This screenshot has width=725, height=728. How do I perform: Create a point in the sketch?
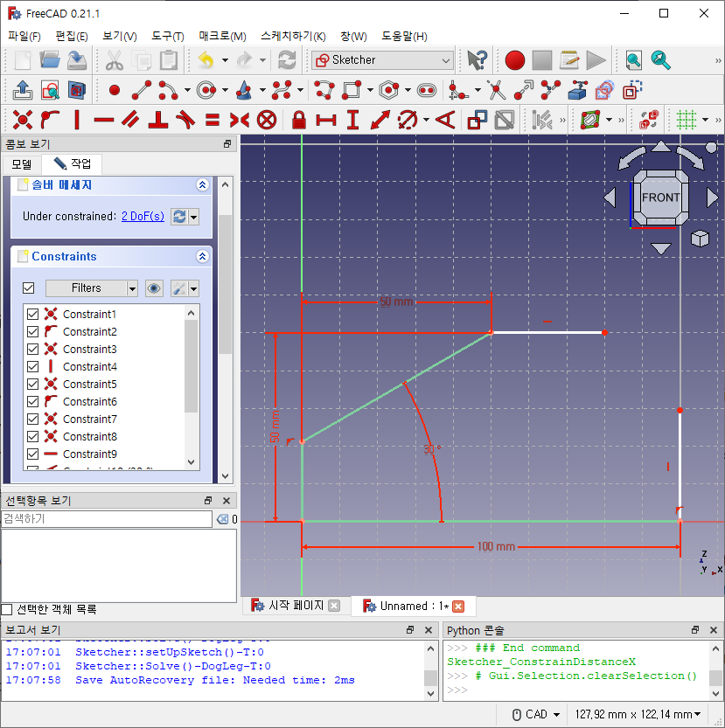[115, 90]
